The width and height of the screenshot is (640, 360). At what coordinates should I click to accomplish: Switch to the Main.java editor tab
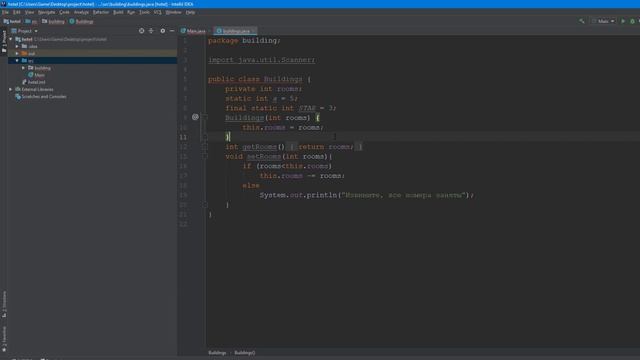[193, 31]
